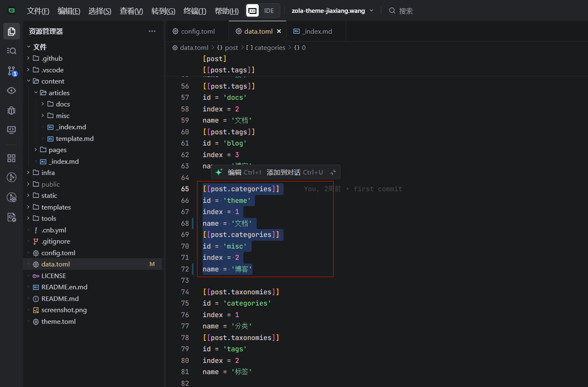
Task: Expand the docs folder
Action: 93,104
